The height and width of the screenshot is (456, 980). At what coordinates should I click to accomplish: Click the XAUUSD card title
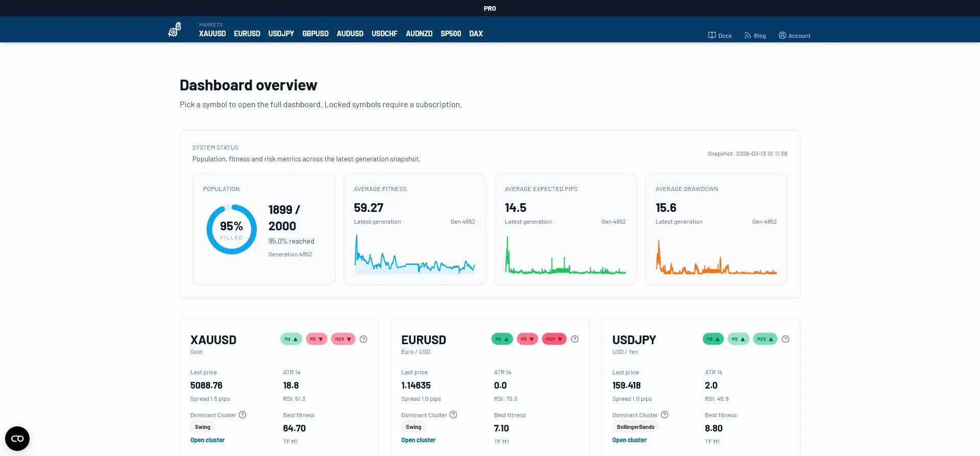[213, 340]
